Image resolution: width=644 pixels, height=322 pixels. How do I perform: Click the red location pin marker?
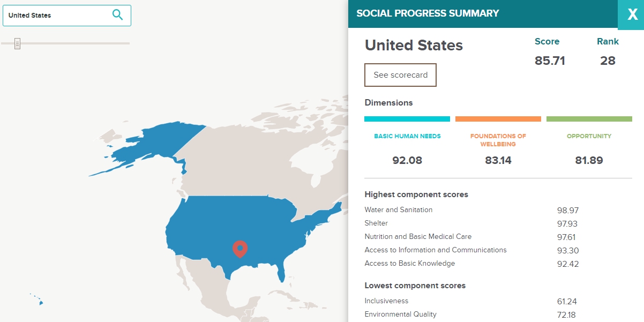240,249
